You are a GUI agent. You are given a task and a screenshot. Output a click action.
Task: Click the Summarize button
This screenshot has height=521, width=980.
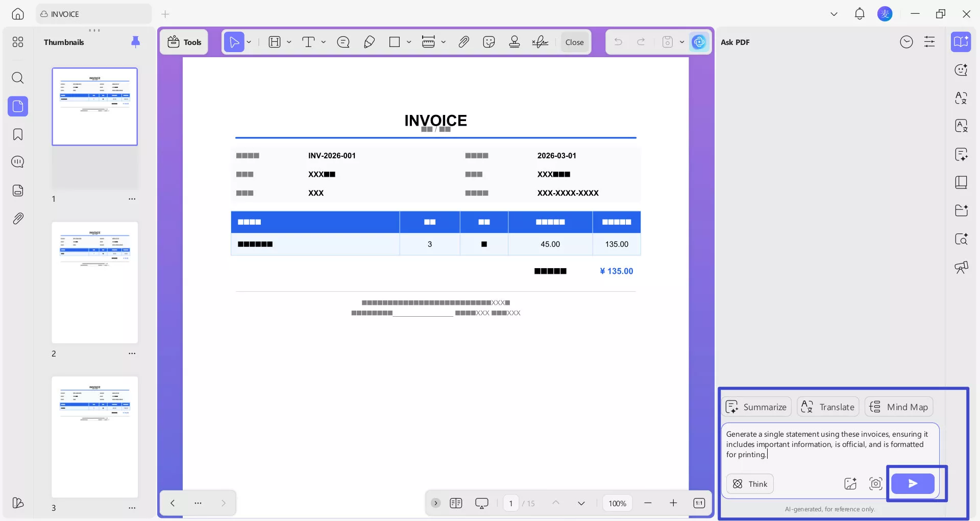tap(756, 407)
